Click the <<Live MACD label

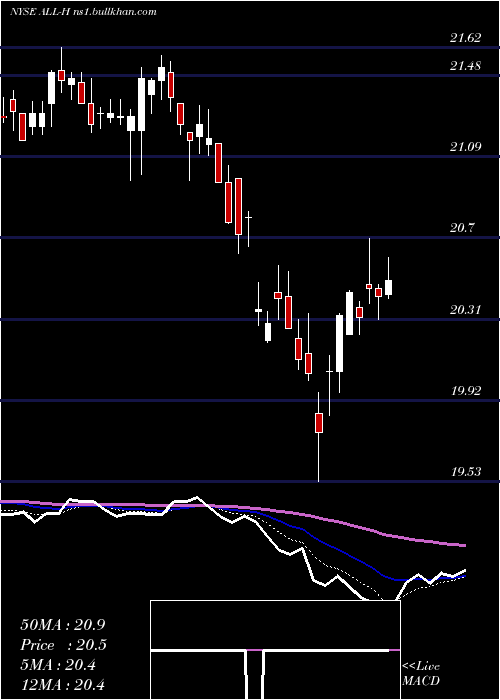(x=421, y=673)
